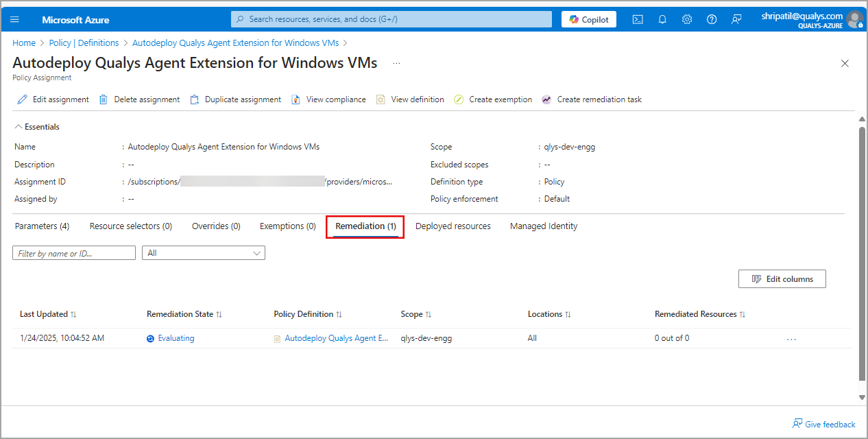
Task: Open Azure Cloud Shell from the top bar
Action: 638,19
